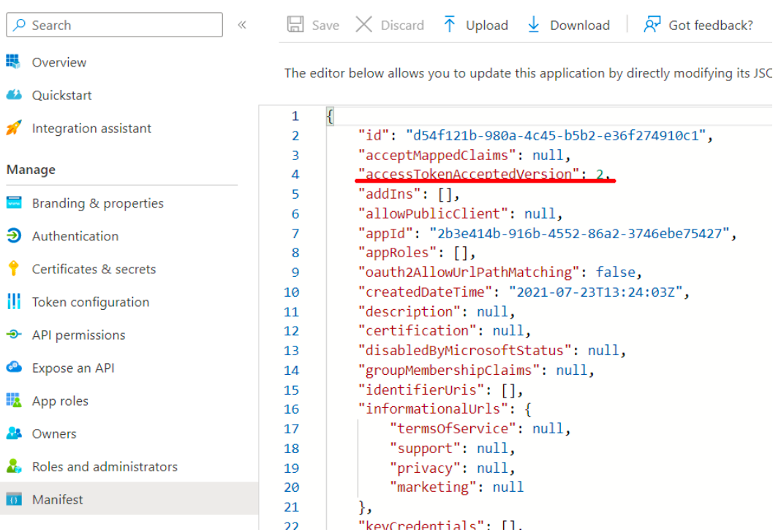This screenshot has height=532, width=781.
Task: Click the Discard X icon
Action: [x=363, y=24]
